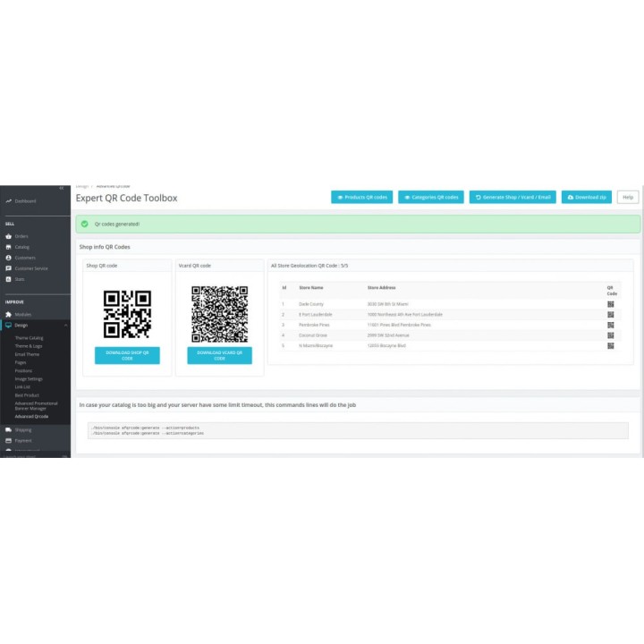Click the Dade County store name
This screenshot has width=644, height=644.
tap(311, 304)
